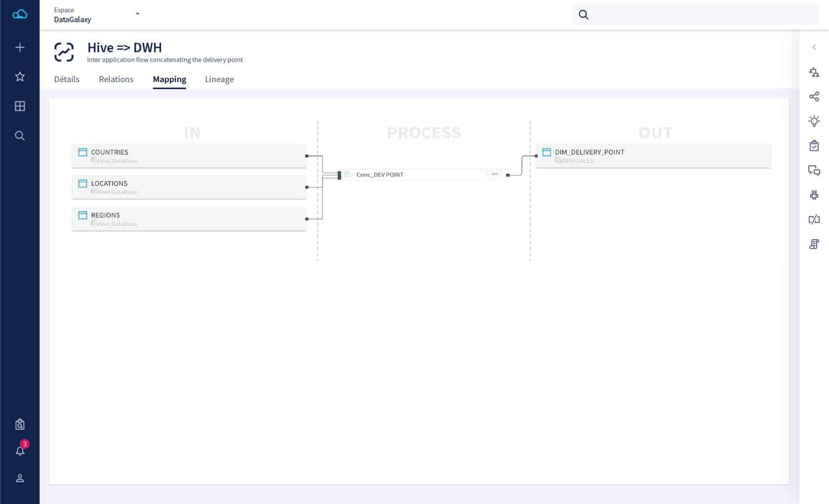Open the three dots menu on Conc_DEV POINT
829x504 pixels.
[495, 174]
